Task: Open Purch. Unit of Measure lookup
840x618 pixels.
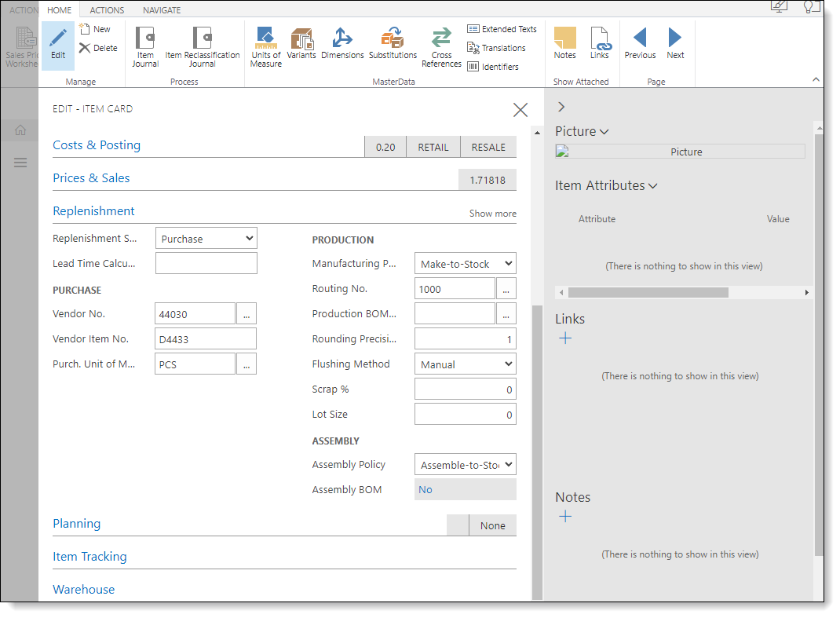Action: tap(247, 364)
